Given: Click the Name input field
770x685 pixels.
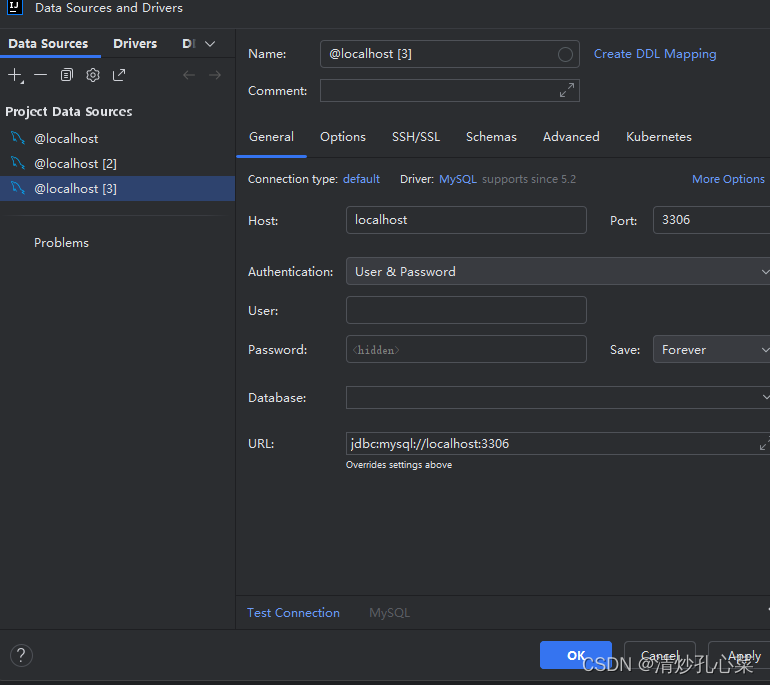Looking at the screenshot, I should click(x=449, y=54).
